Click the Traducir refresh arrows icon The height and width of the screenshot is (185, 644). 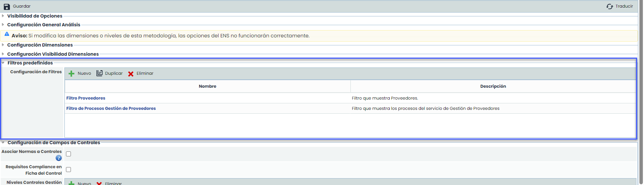(x=610, y=6)
